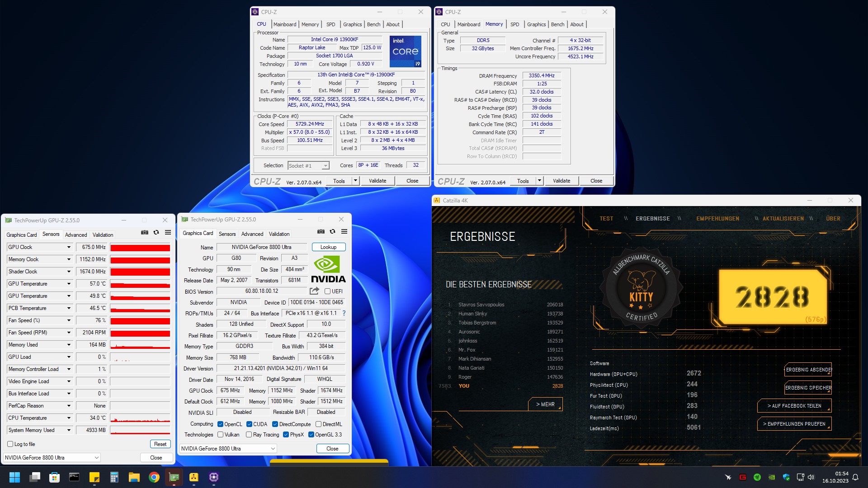Click the GPU-Z Sensors window screenshot camera icon

pos(145,233)
